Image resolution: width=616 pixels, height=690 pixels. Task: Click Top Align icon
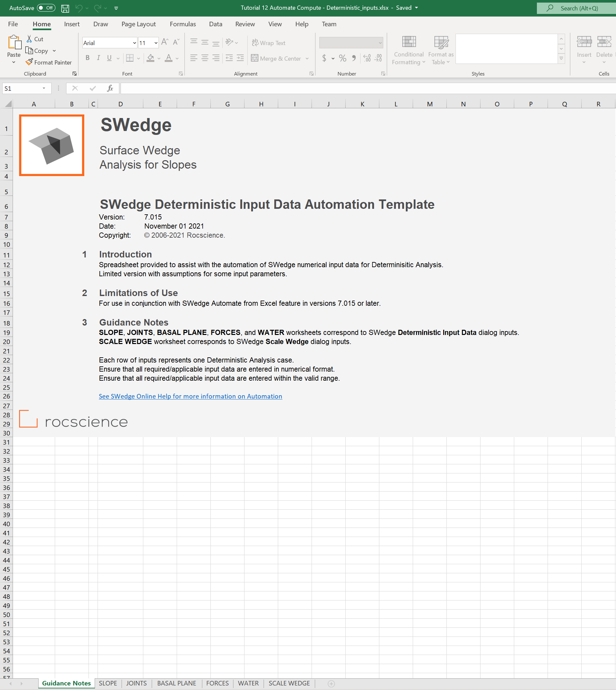click(194, 42)
